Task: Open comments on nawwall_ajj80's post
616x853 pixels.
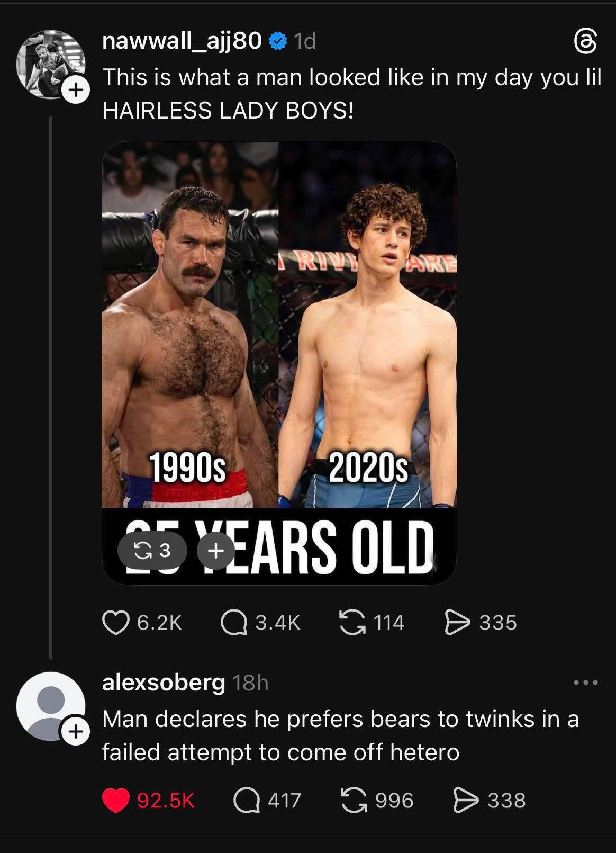Action: 234,623
